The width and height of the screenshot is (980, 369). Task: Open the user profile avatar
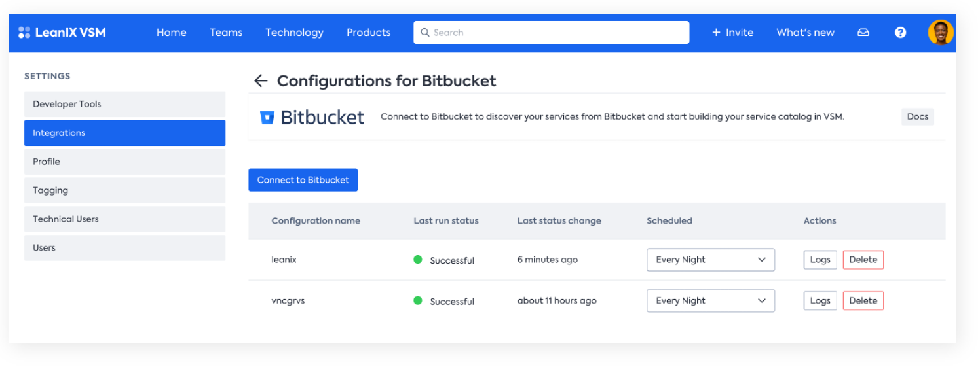coord(941,32)
